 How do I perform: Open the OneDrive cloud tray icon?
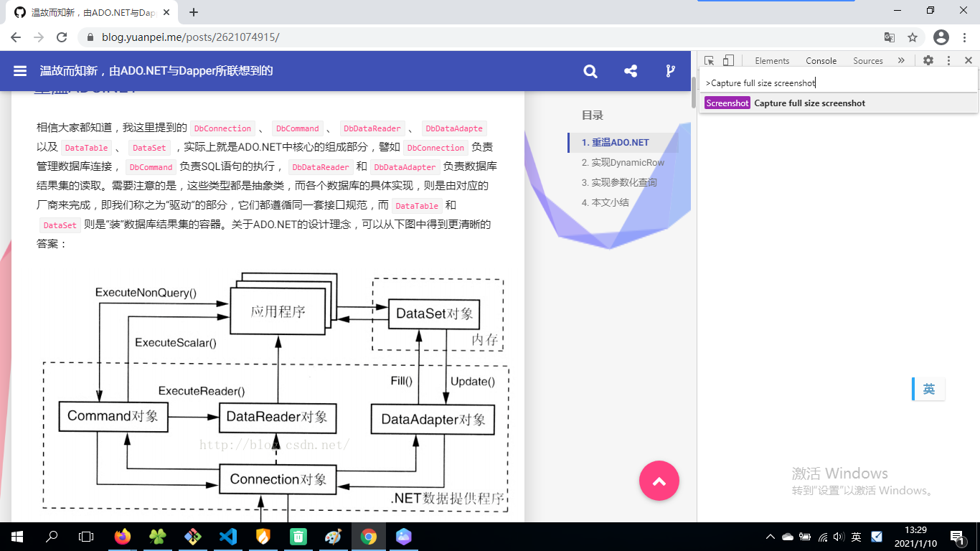[788, 537]
